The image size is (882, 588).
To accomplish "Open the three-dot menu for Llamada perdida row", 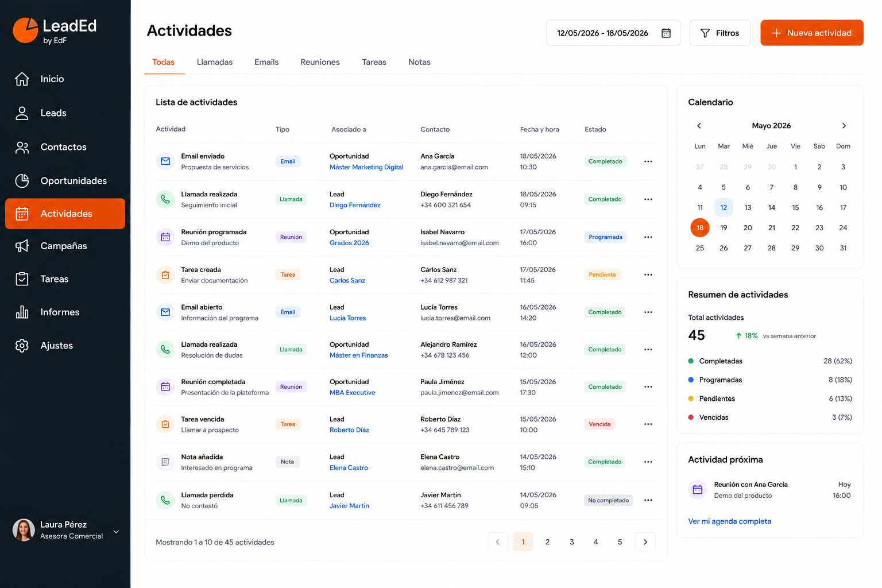I will tap(648, 500).
